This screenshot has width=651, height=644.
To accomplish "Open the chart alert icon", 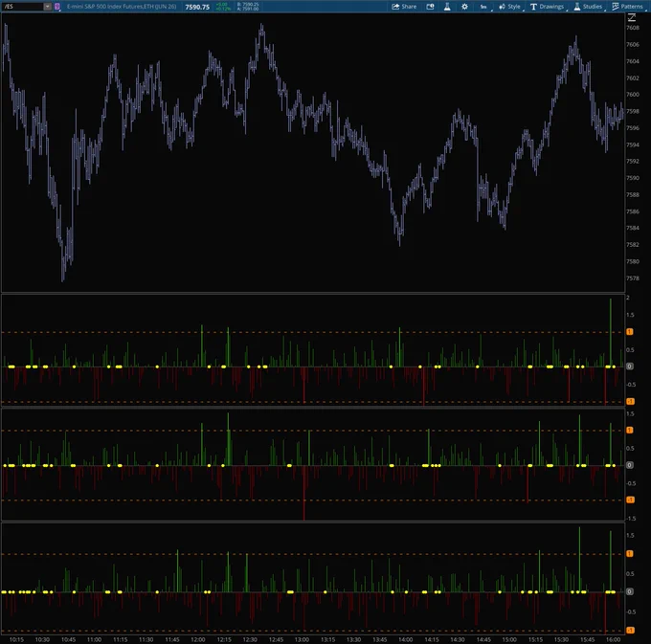I will pyautogui.click(x=430, y=7).
